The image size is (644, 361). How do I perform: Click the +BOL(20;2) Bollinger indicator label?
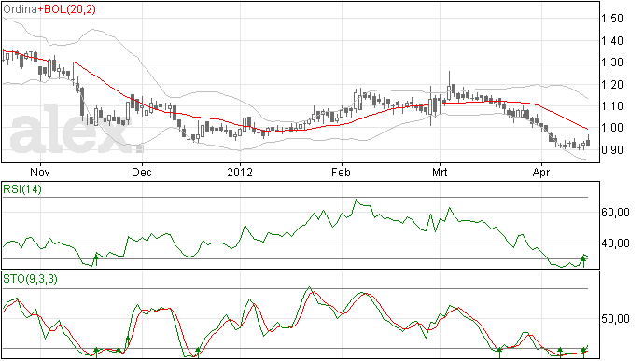coord(66,9)
